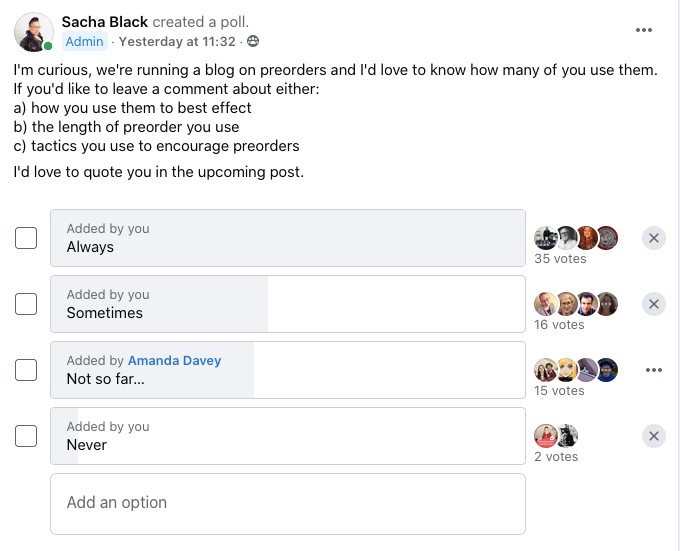The width and height of the screenshot is (680, 551).
Task: Open the Sacha Black author name link
Action: 104,21
